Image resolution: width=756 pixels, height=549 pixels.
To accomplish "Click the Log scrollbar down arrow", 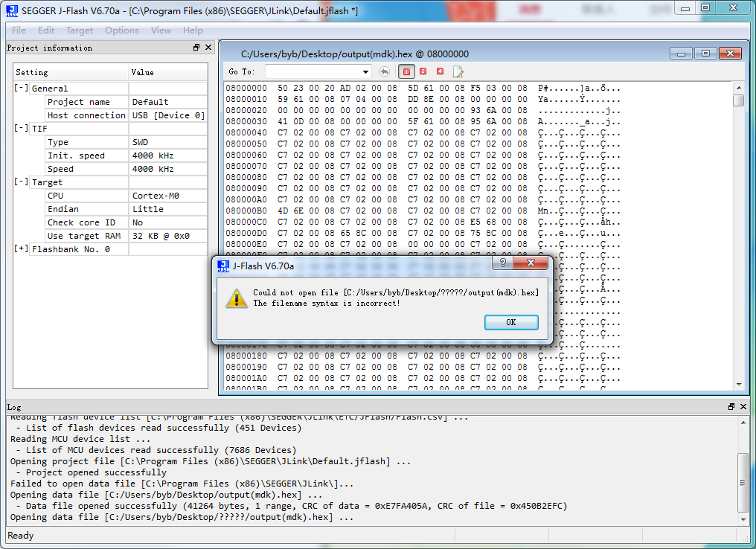I will click(743, 519).
